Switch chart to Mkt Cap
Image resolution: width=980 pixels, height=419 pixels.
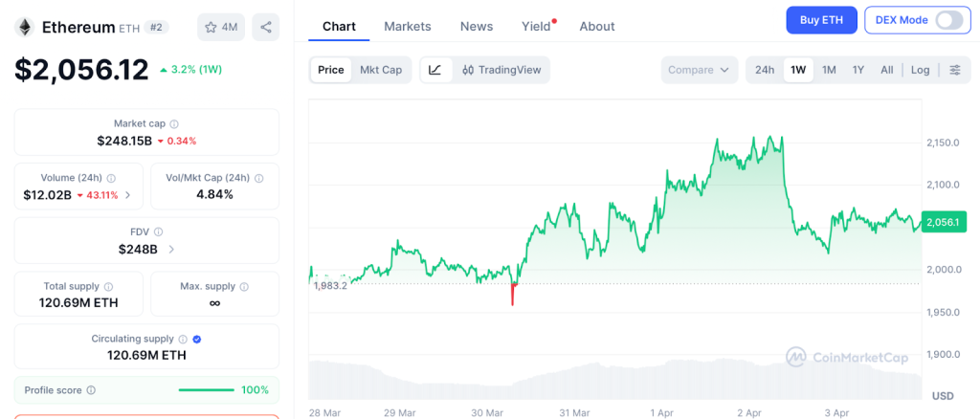[381, 70]
